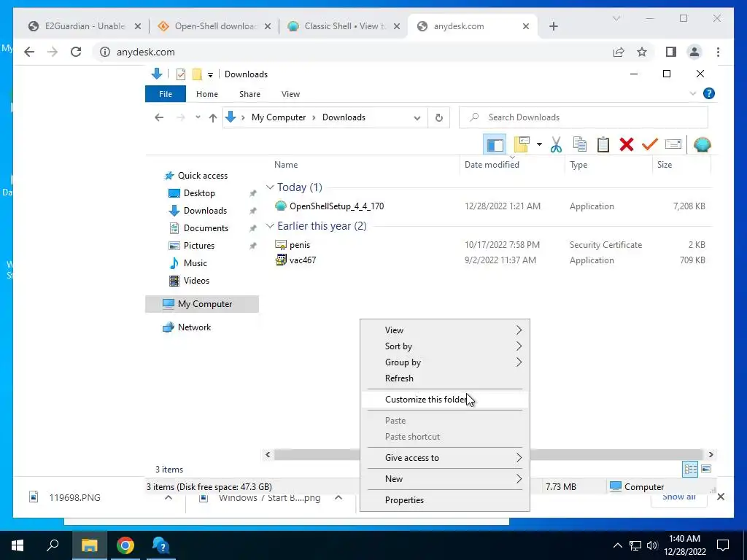Open the Chrome profile avatar icon
This screenshot has width=747, height=560.
click(694, 52)
